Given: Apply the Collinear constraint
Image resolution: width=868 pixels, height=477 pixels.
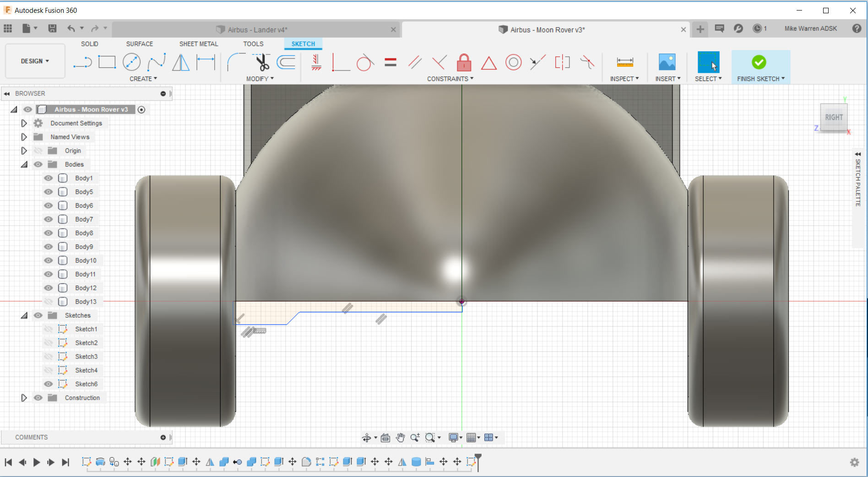Looking at the screenshot, I should (x=538, y=62).
